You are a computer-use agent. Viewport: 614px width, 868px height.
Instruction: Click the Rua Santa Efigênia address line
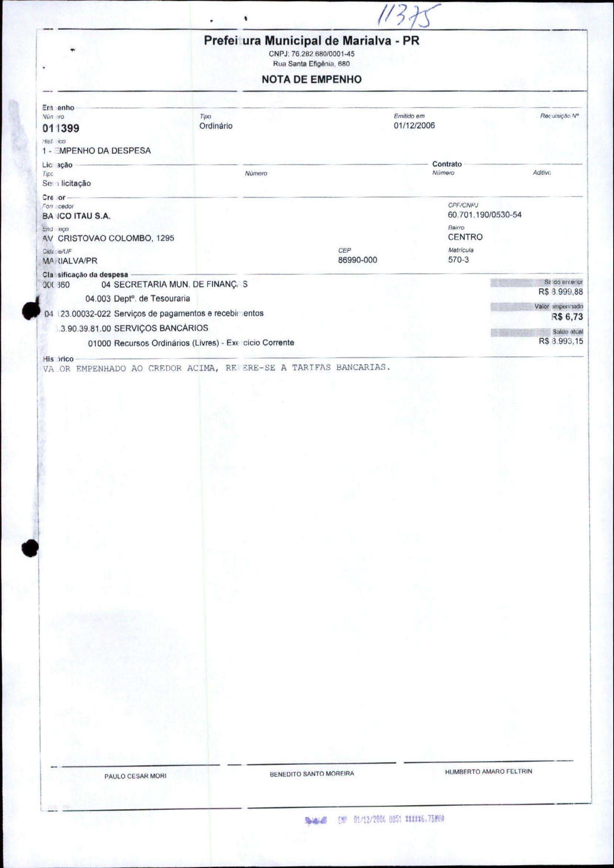(311, 64)
